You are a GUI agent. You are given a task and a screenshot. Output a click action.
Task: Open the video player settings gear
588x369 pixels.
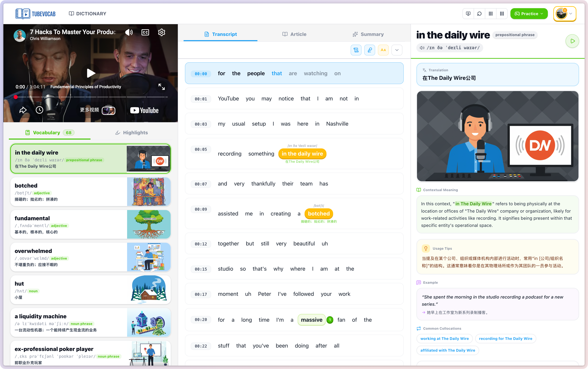coord(161,32)
